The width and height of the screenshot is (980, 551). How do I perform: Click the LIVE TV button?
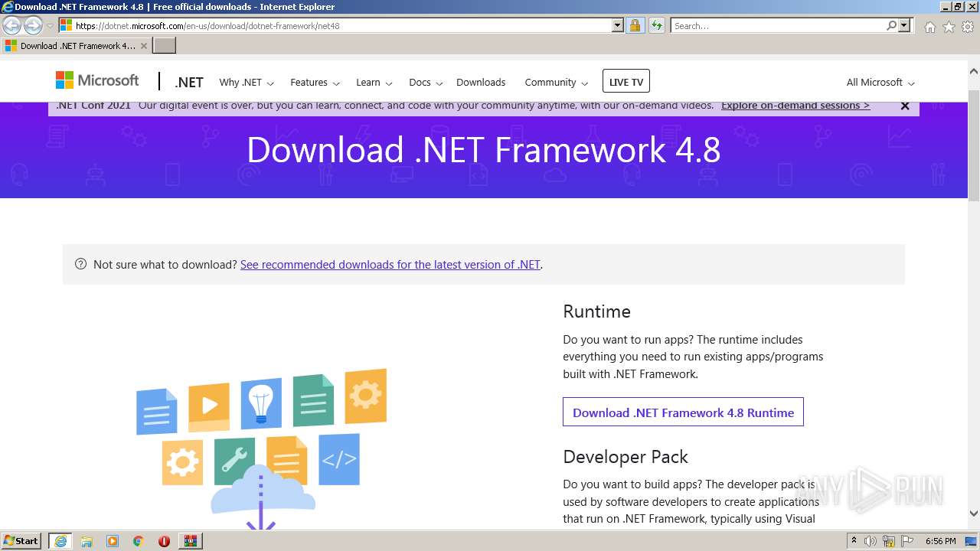pyautogui.click(x=626, y=82)
